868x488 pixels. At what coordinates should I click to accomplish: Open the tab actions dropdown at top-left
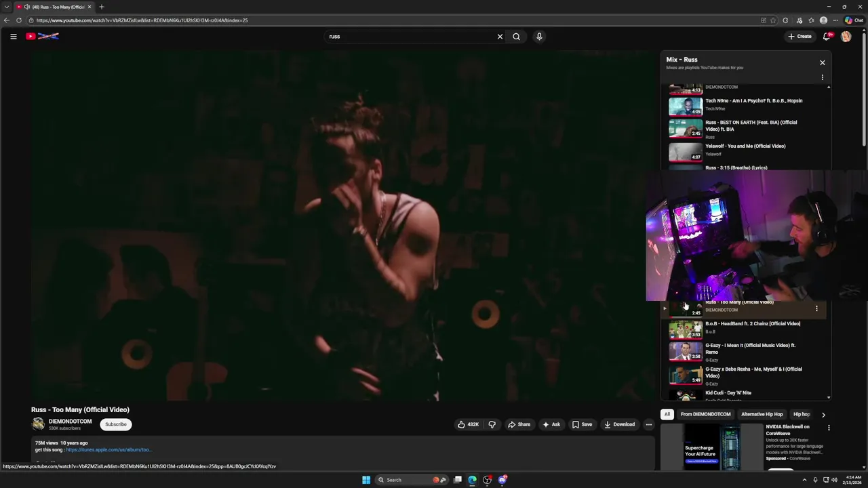pos(7,7)
